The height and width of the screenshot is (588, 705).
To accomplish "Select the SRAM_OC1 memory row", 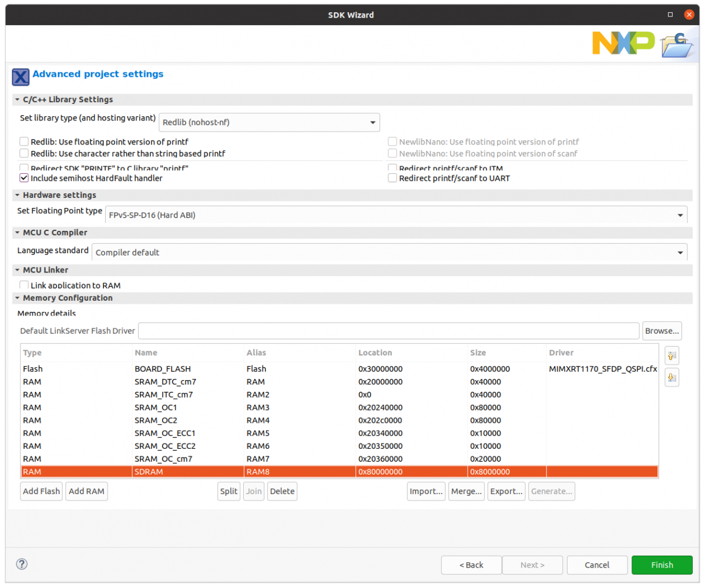I will click(x=156, y=408).
